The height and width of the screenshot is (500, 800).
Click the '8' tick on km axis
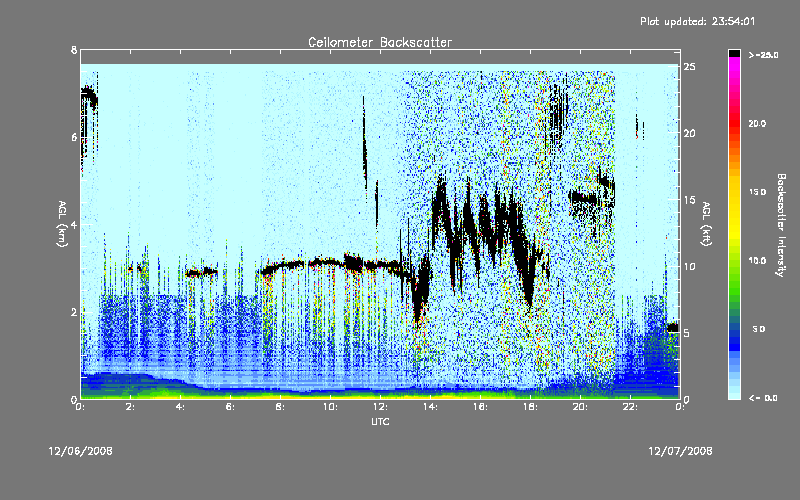[74, 50]
